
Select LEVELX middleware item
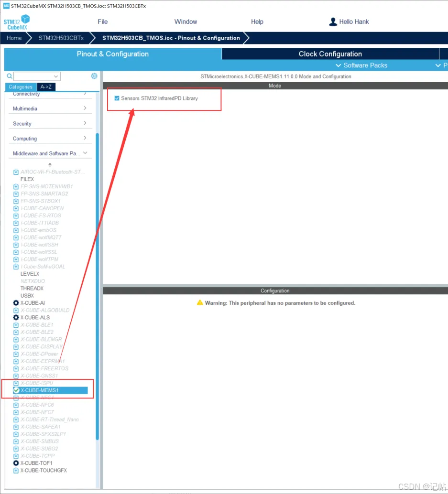coord(30,274)
